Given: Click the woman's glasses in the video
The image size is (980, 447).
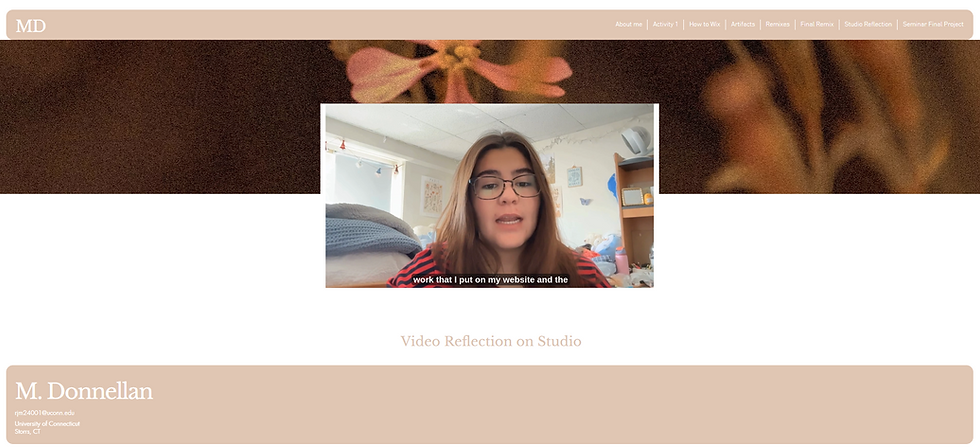Looking at the screenshot, I should click(505, 186).
